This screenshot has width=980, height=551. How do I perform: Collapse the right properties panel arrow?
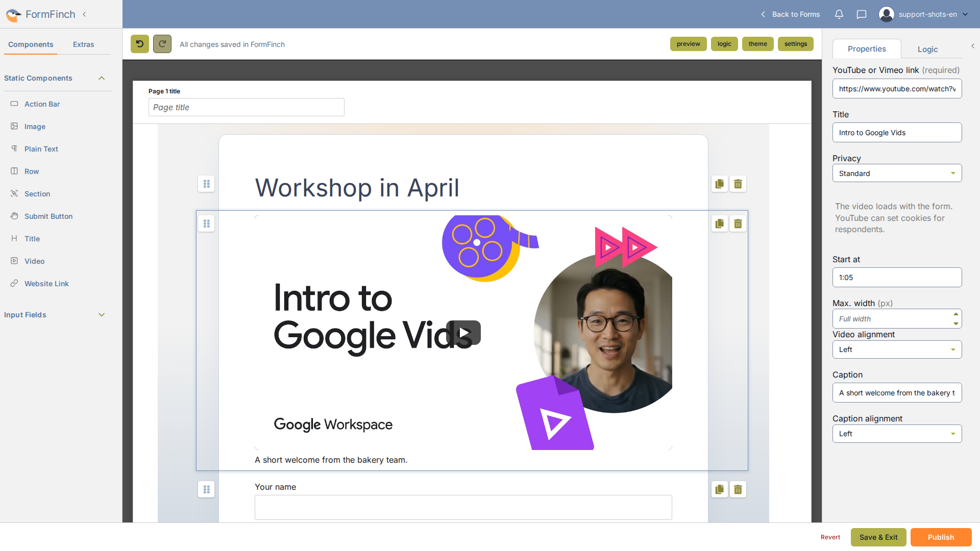(x=973, y=46)
